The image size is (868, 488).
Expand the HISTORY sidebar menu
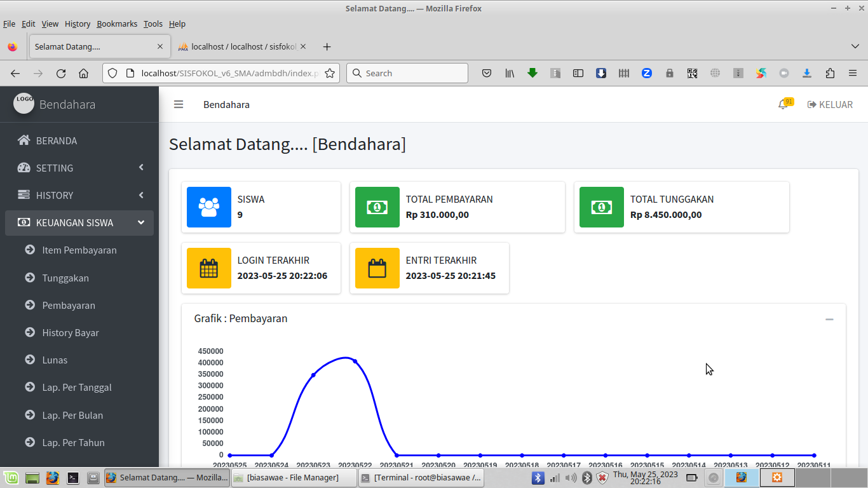pyautogui.click(x=79, y=195)
